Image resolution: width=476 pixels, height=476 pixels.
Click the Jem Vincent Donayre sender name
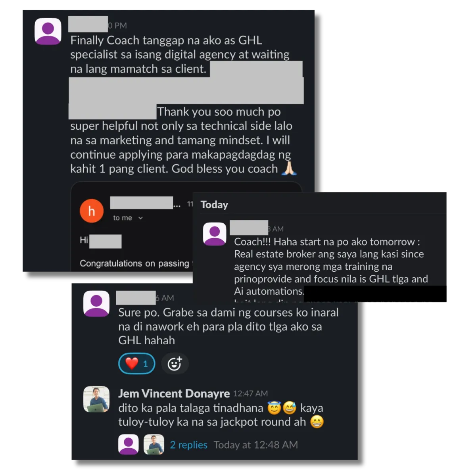coord(174,393)
